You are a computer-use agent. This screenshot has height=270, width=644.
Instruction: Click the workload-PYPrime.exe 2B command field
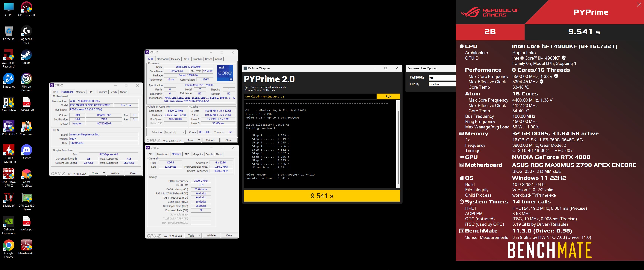point(310,96)
